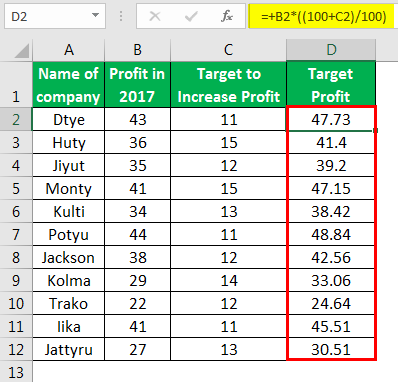Select target profit cell 47.73
The height and width of the screenshot is (382, 398).
coord(331,119)
